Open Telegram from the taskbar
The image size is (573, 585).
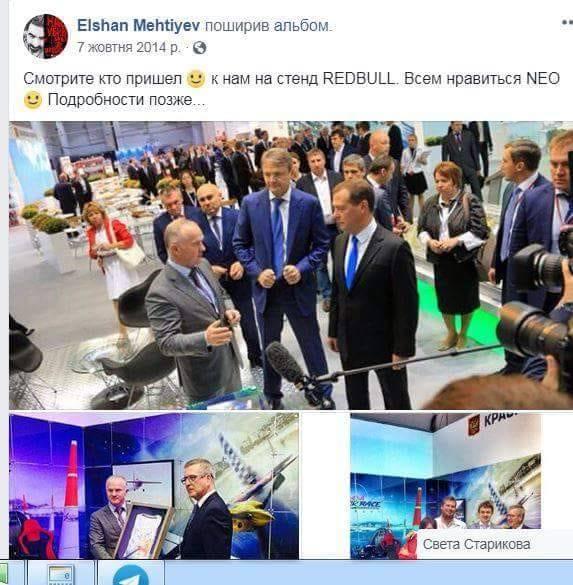pos(131,573)
